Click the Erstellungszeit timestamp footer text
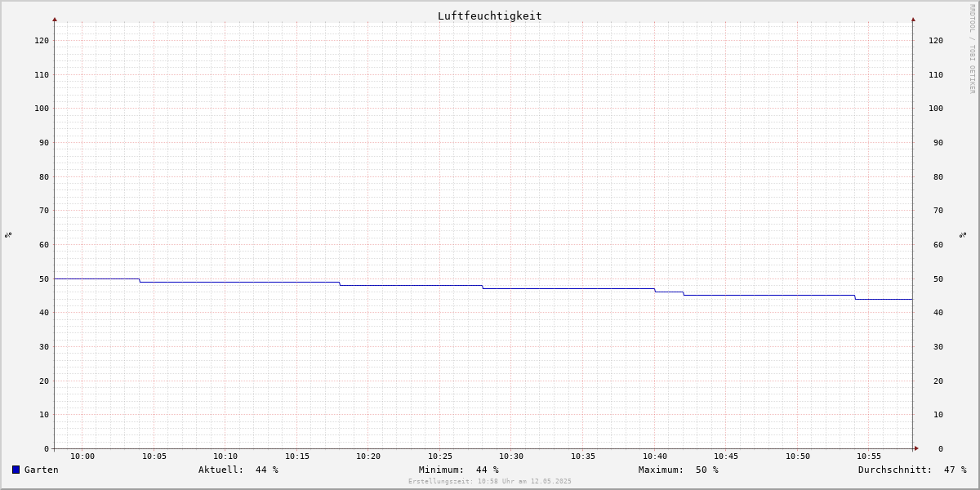Image resolution: width=980 pixels, height=490 pixels. point(490,482)
